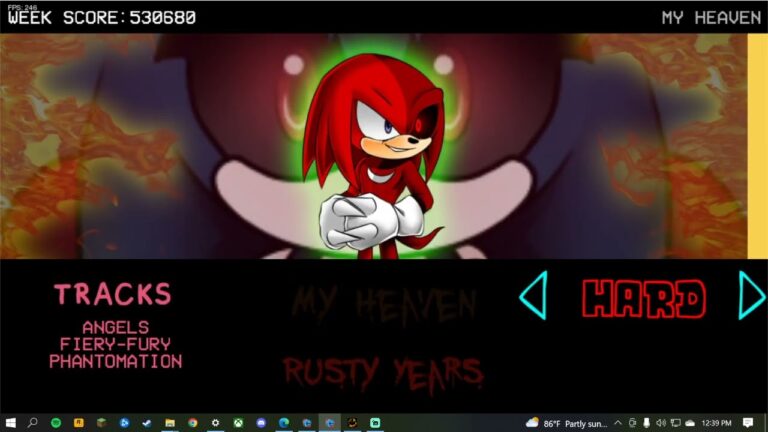Open File Explorer from the taskbar
768x432 pixels.
(170, 423)
